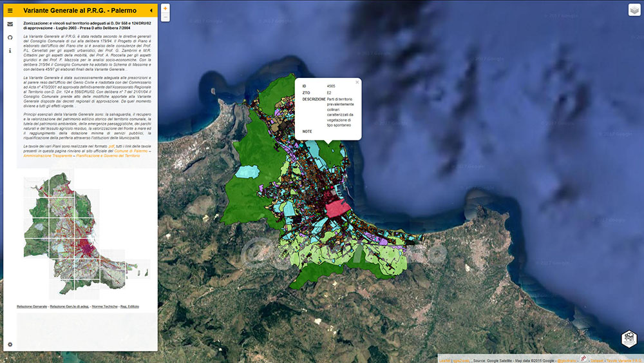The width and height of the screenshot is (644, 363).
Task: Open the Dataset attribution link
Action: [596, 360]
